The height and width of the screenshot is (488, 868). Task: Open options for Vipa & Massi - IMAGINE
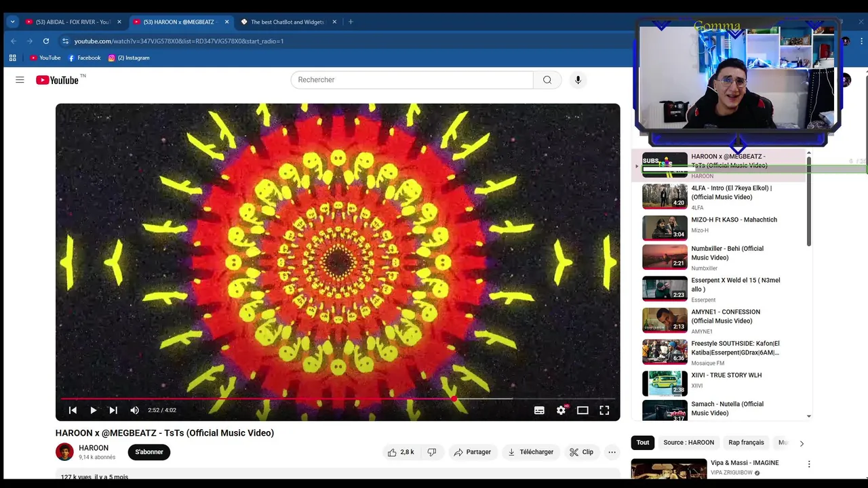[809, 464]
